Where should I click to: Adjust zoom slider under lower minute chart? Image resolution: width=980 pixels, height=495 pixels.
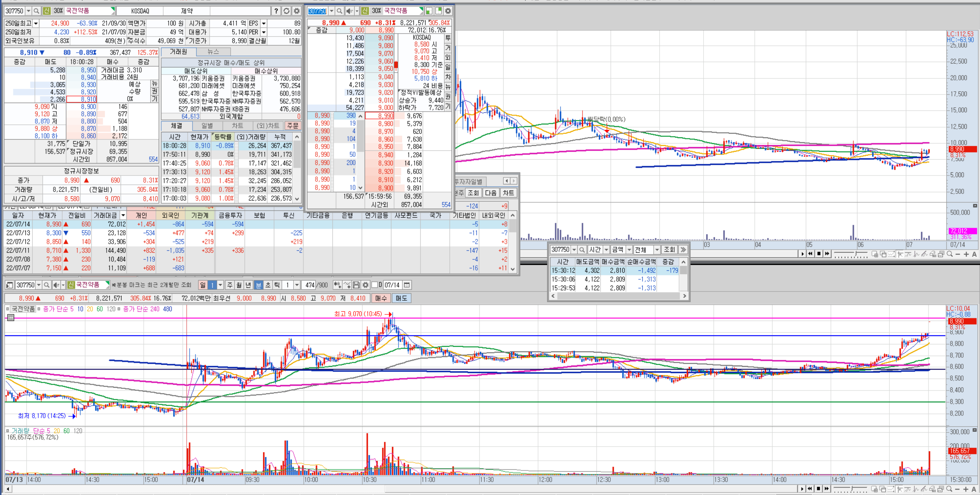tap(851, 489)
